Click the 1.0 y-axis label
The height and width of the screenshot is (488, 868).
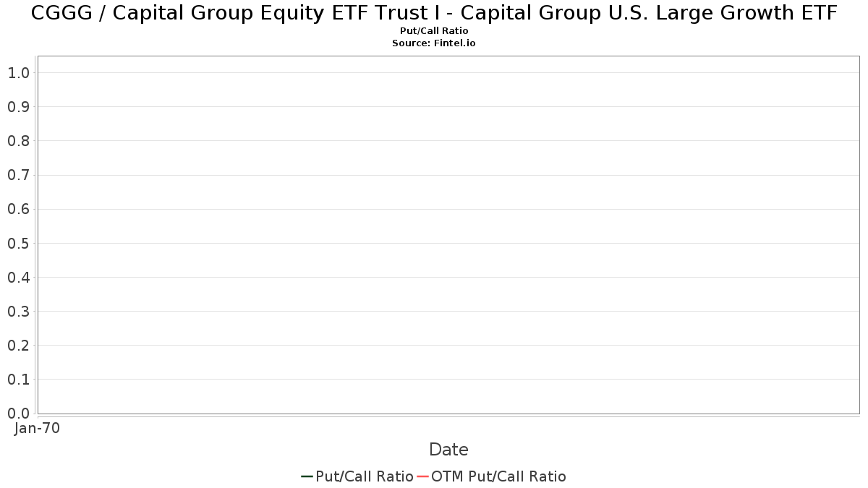tap(18, 72)
